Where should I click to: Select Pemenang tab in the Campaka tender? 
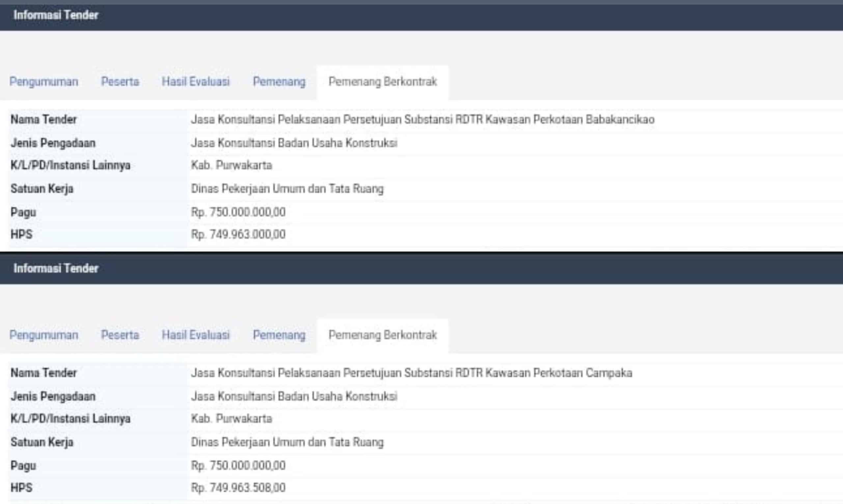pyautogui.click(x=279, y=335)
